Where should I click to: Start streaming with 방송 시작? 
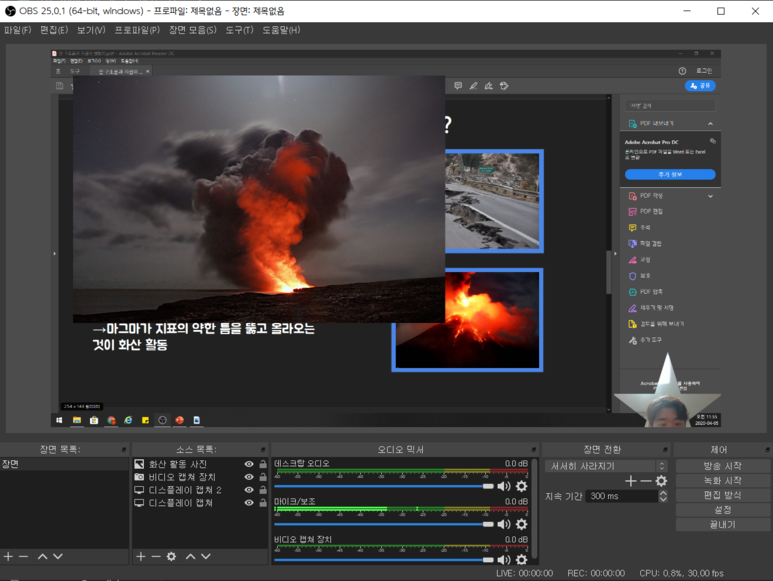pyautogui.click(x=723, y=466)
